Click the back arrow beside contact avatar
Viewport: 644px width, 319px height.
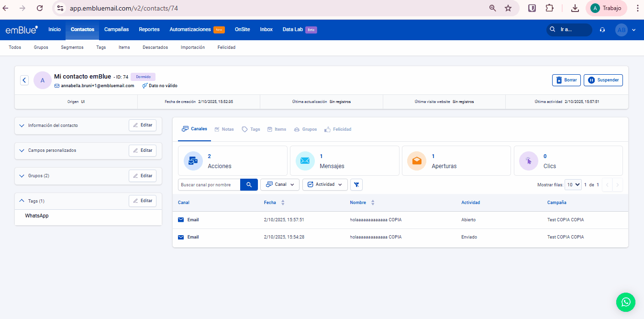pos(24,80)
